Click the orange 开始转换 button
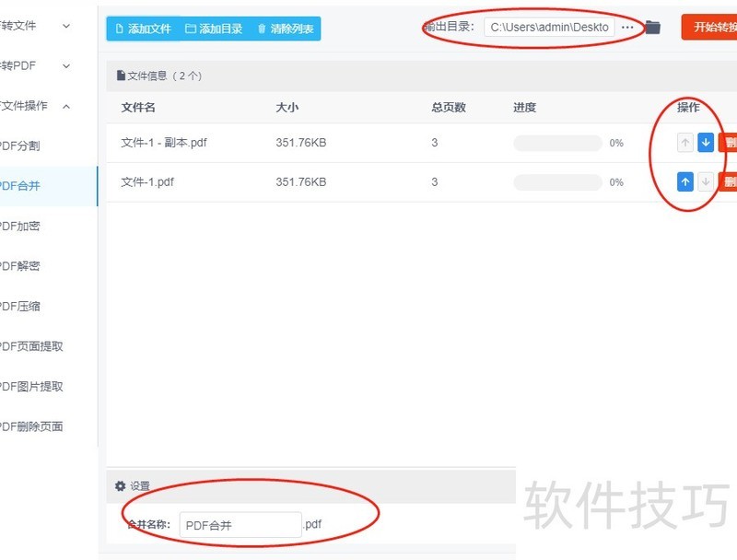 click(714, 27)
